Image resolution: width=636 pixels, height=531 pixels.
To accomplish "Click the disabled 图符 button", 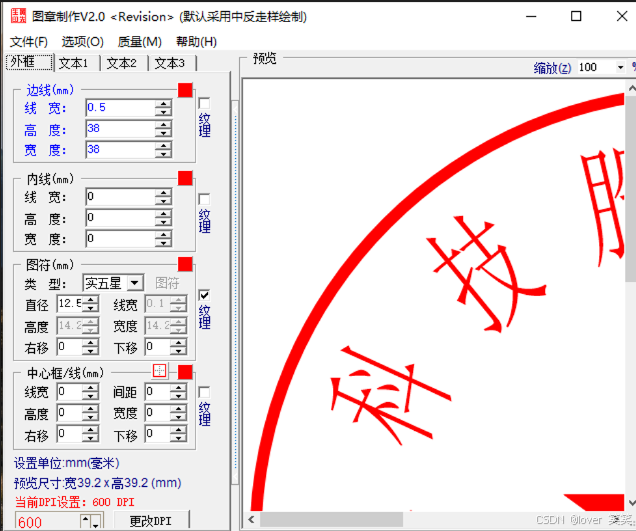I will coord(168,283).
